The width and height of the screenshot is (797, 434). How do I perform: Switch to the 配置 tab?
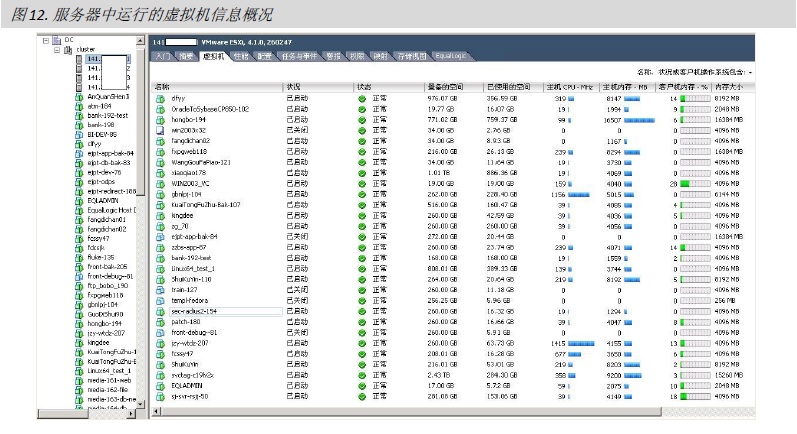click(264, 56)
